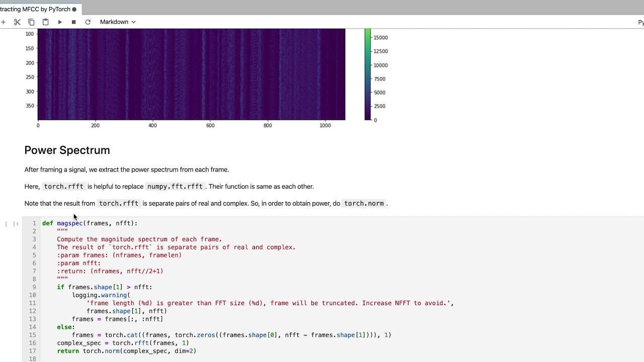Click the inline code torch.norm
The width and height of the screenshot is (644, 362).
(x=364, y=204)
